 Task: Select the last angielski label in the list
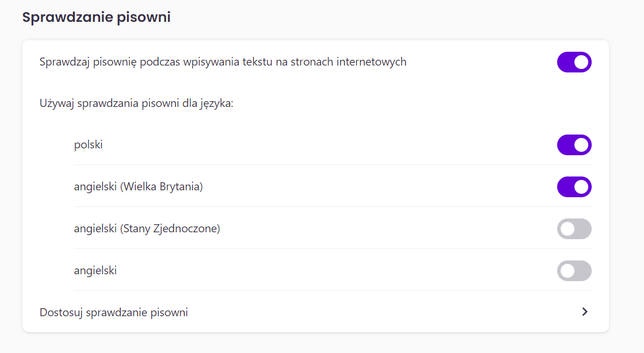pos(95,270)
